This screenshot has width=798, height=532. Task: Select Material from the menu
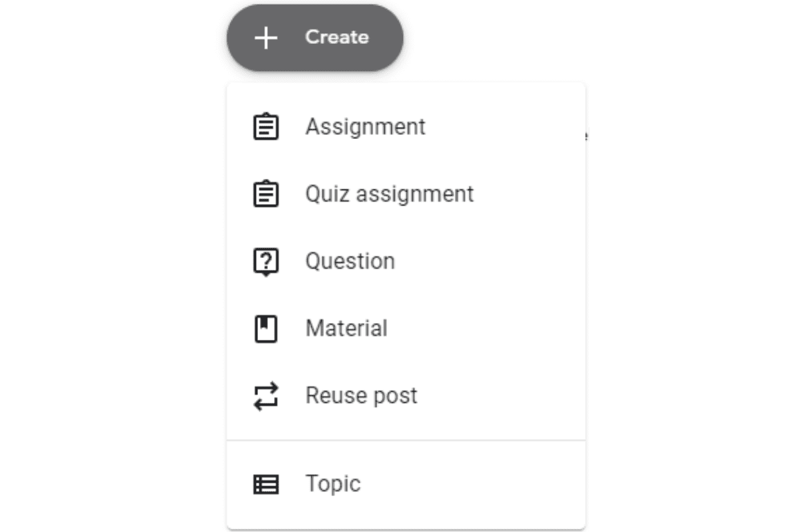point(346,328)
